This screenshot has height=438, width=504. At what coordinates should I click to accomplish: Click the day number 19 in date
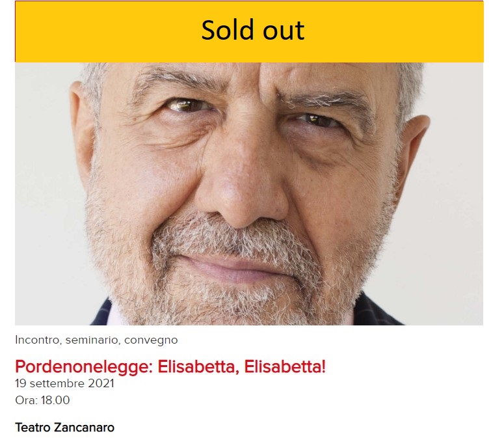click(21, 383)
